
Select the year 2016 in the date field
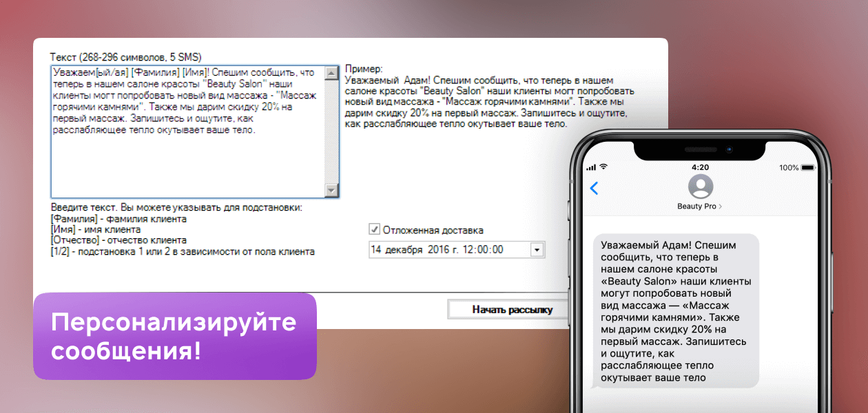438,250
